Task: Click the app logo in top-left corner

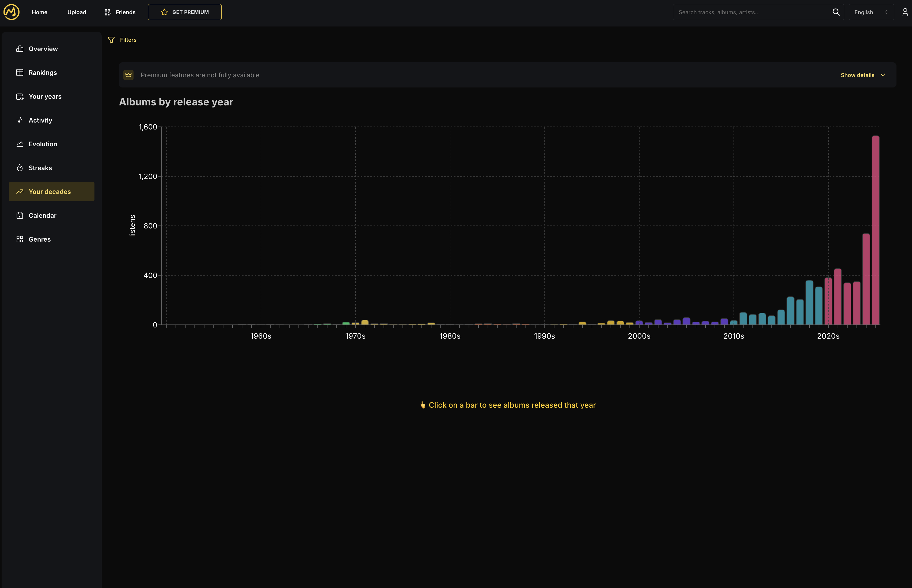Action: 12,12
